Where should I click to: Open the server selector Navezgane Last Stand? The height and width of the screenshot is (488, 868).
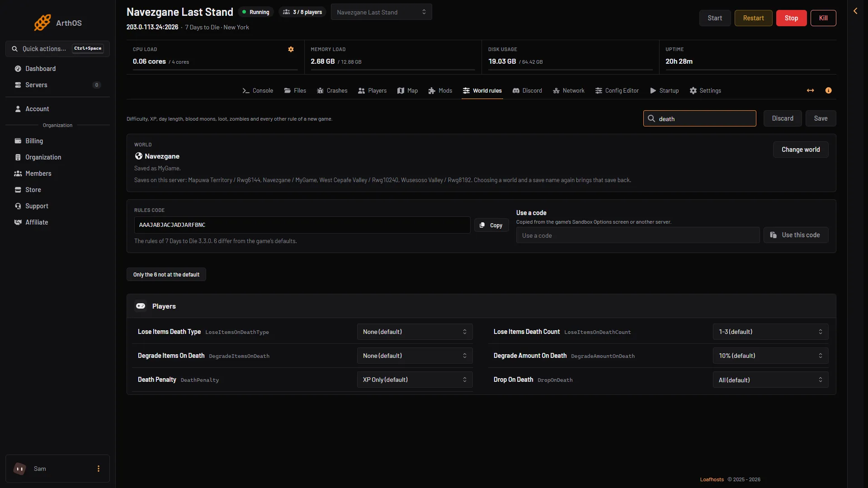pyautogui.click(x=381, y=12)
